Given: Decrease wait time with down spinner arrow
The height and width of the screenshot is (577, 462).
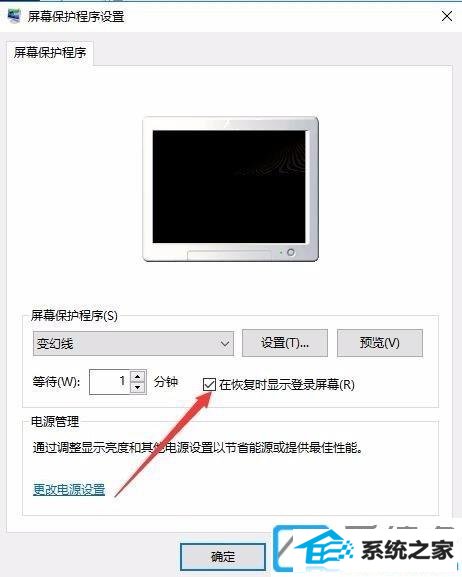Looking at the screenshot, I should [138, 387].
